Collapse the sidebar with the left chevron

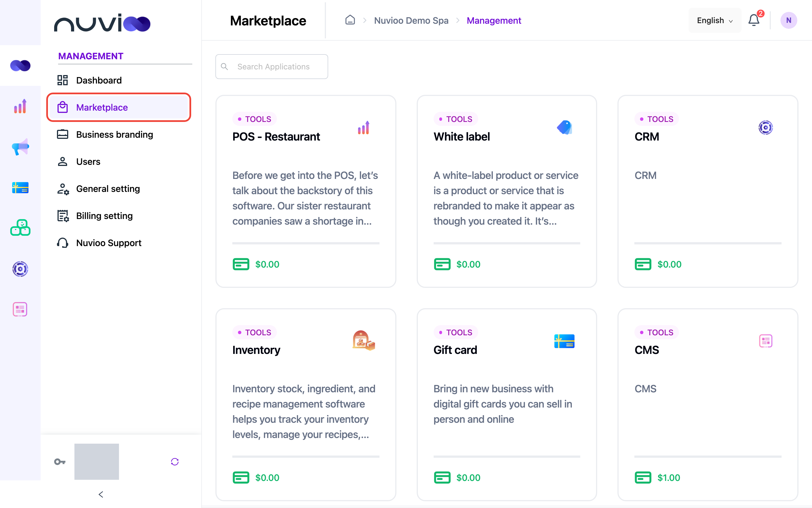coord(101,494)
